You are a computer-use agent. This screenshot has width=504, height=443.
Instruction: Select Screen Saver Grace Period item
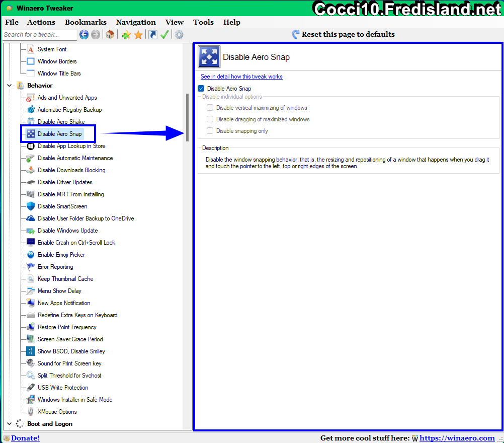coord(70,339)
